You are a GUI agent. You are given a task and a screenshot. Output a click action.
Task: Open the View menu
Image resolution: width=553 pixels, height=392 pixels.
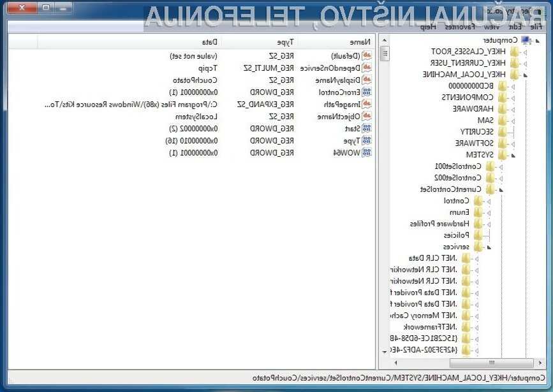point(492,27)
